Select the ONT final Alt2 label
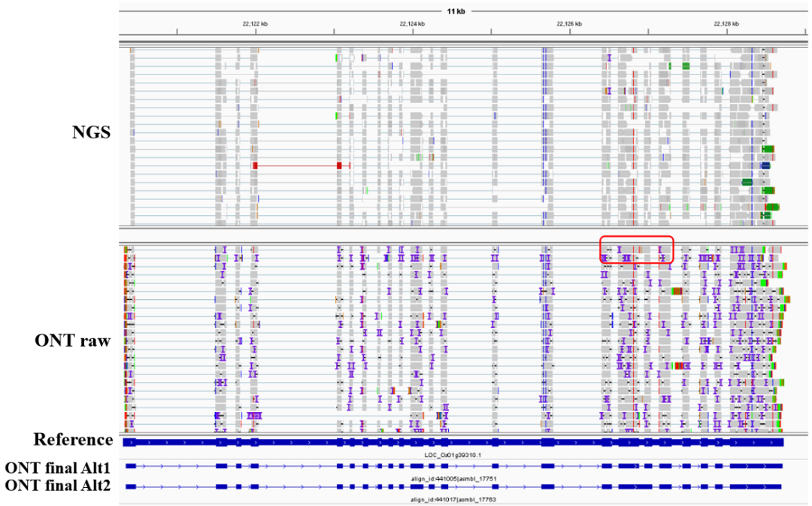The width and height of the screenshot is (812, 506). click(x=58, y=486)
